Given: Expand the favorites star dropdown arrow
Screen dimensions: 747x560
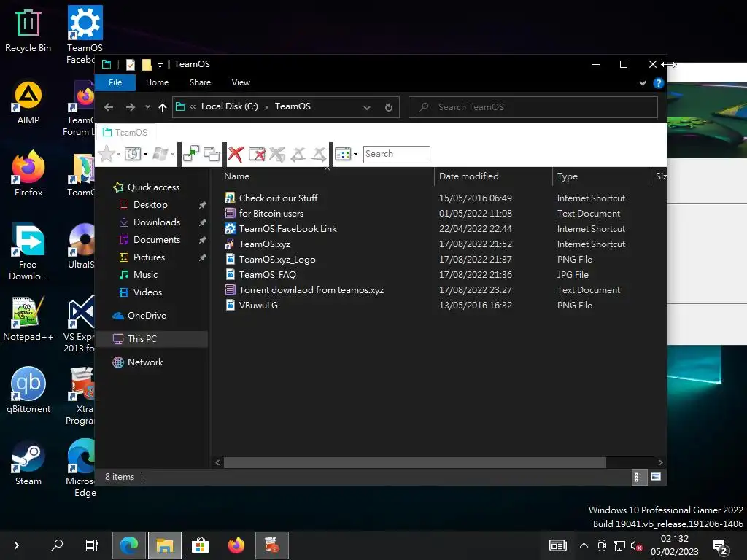Looking at the screenshot, I should 118,154.
